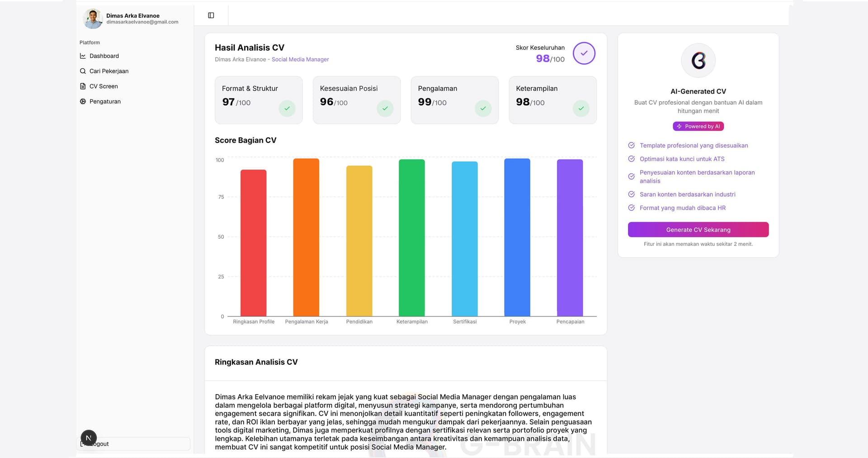Click the green check on Format & Struktur card
This screenshot has height=458, width=868.
(x=287, y=109)
